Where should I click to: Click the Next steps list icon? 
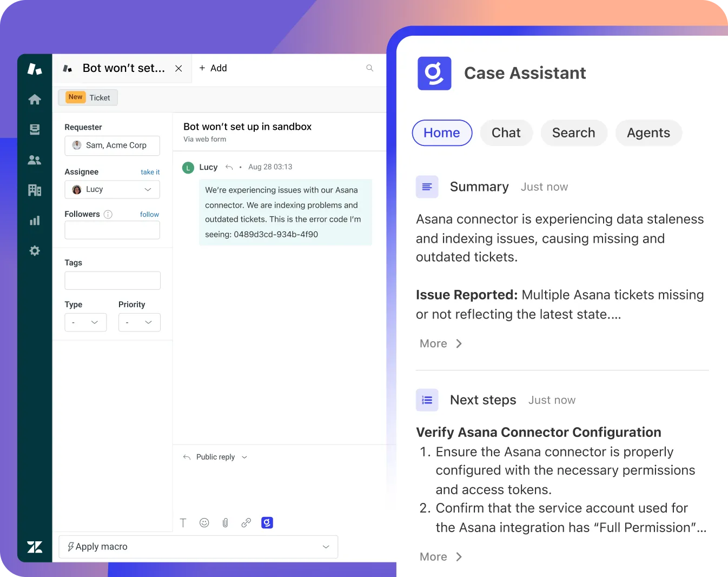[427, 400]
